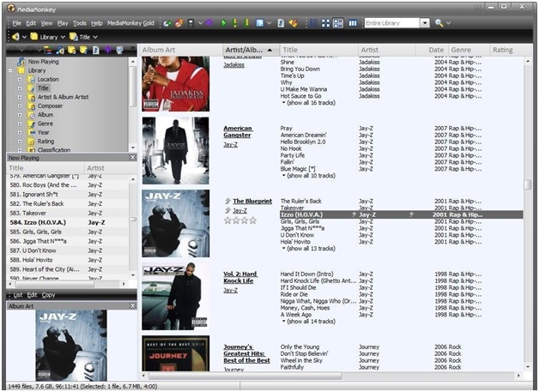The height and width of the screenshot is (392, 539).
Task: Click the Album node icon in tree
Action: pyautogui.click(x=31, y=115)
